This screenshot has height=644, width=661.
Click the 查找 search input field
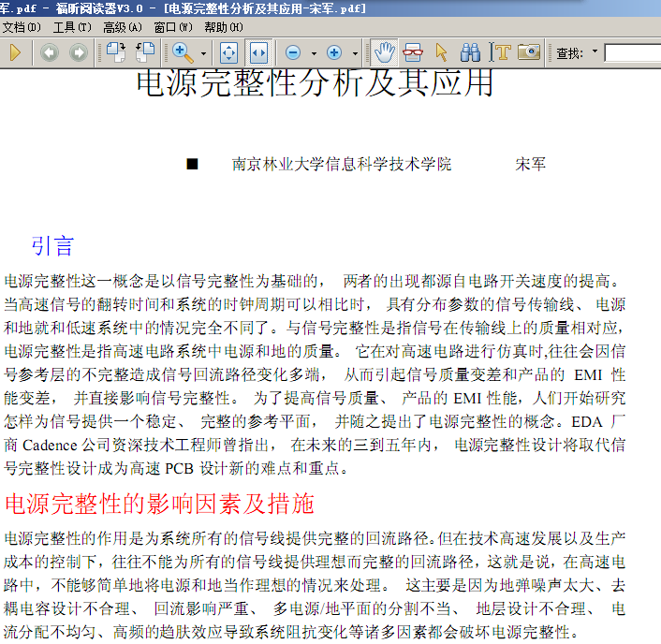point(632,53)
